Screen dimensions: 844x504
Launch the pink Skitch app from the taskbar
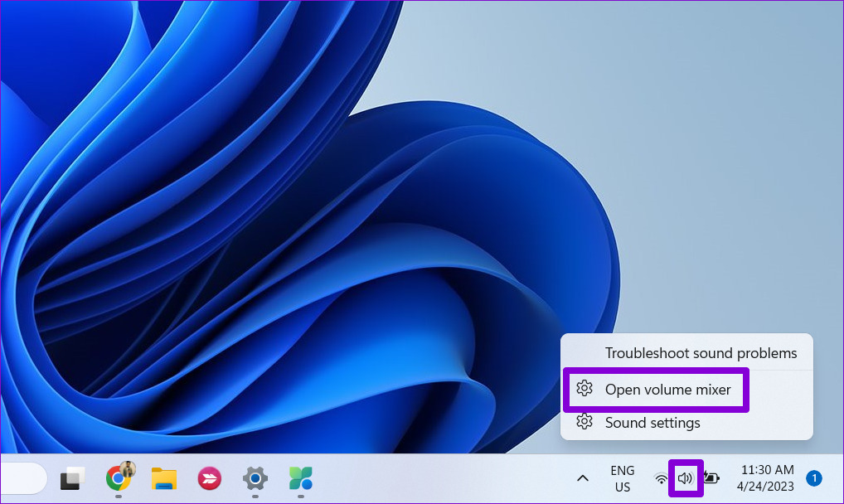(x=208, y=478)
